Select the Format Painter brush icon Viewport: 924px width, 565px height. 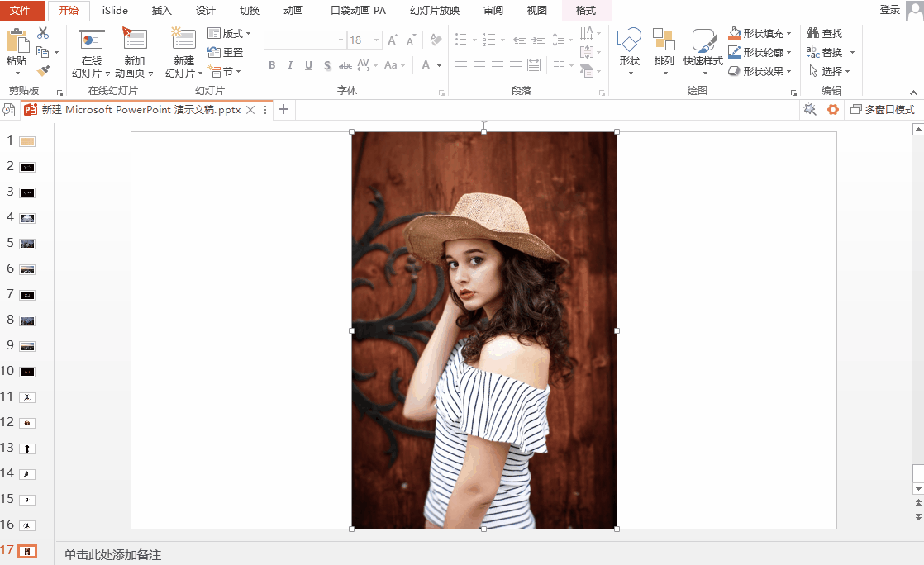(x=43, y=71)
